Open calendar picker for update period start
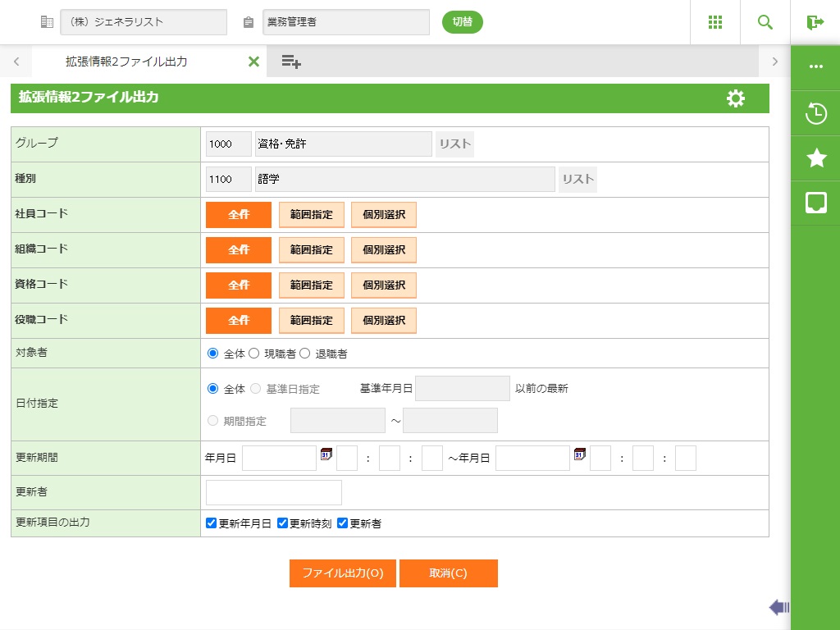Viewport: 840px width, 630px height. [x=326, y=454]
